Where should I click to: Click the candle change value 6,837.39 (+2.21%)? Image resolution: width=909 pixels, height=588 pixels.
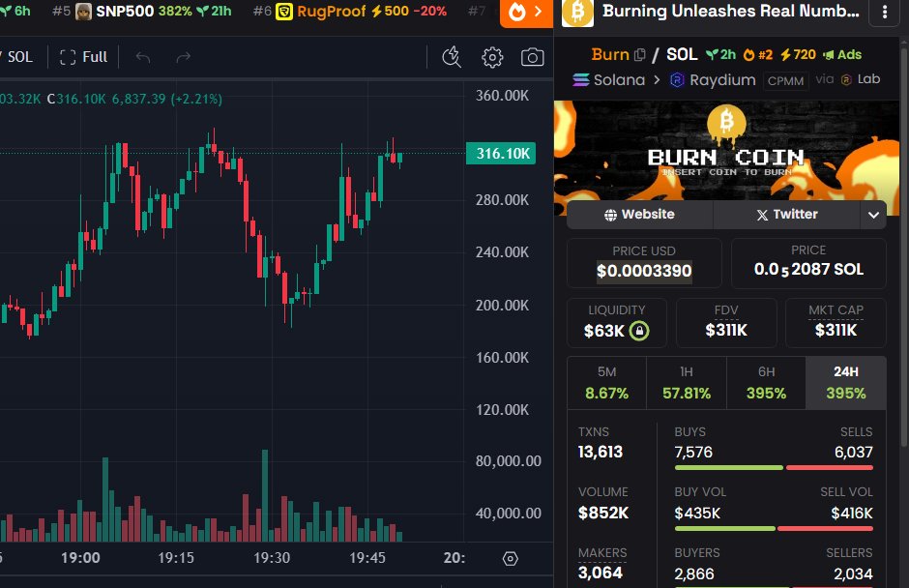click(x=167, y=100)
